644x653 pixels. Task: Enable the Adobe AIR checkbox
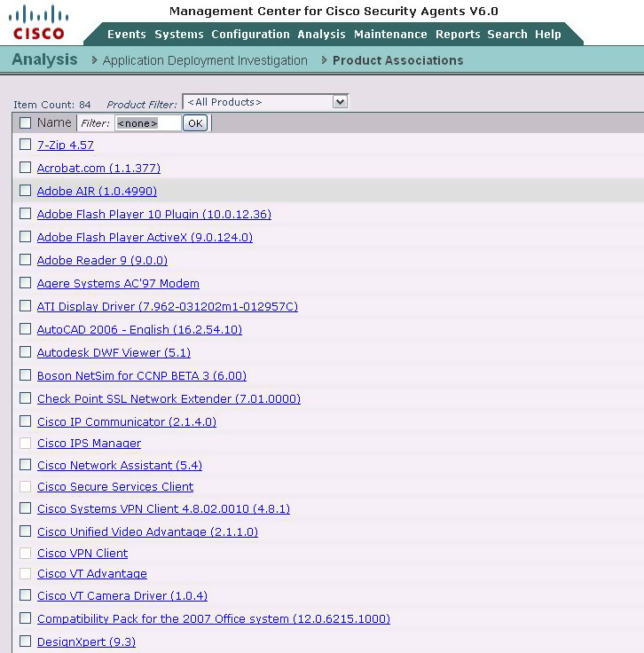[x=26, y=191]
